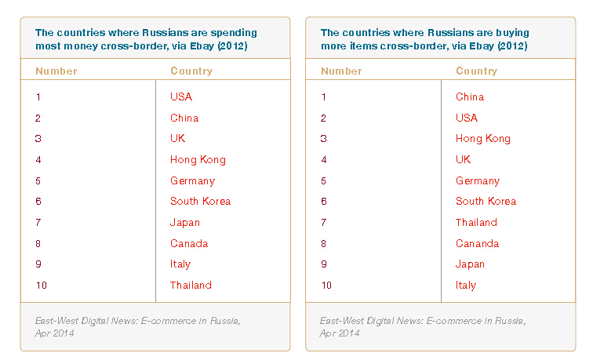Click the right table's title about buying items
The image size is (593, 364).
click(x=424, y=39)
